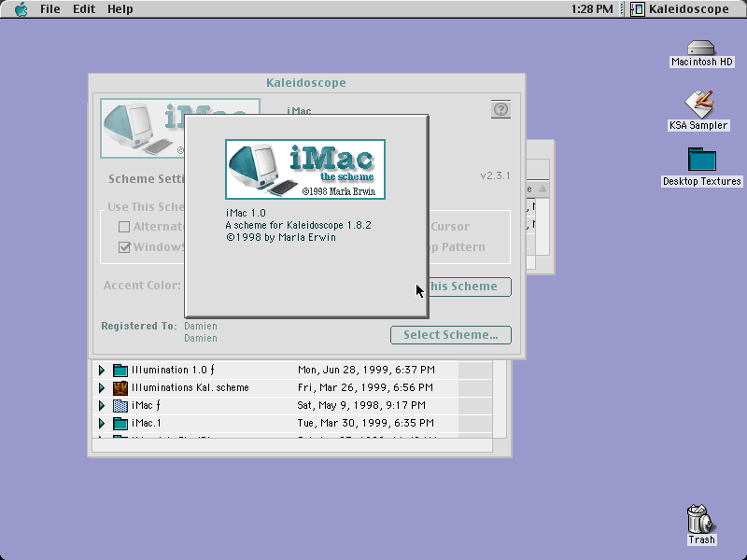
Task: Click the date Tue, Mar 30, 1999, 6:35 PM
Action: point(365,423)
